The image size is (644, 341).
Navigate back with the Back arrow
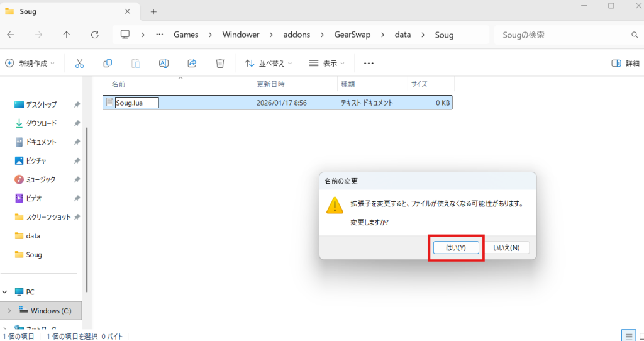coord(11,35)
